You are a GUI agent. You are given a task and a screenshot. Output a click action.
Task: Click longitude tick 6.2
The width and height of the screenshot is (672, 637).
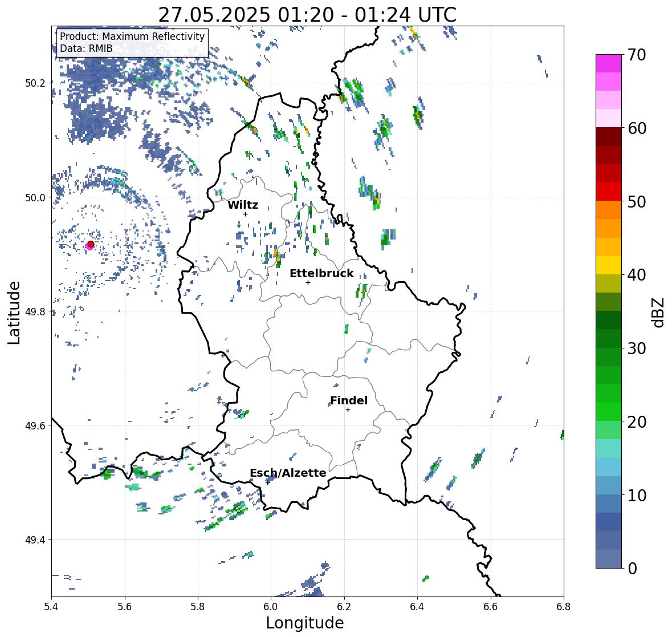tap(344, 606)
